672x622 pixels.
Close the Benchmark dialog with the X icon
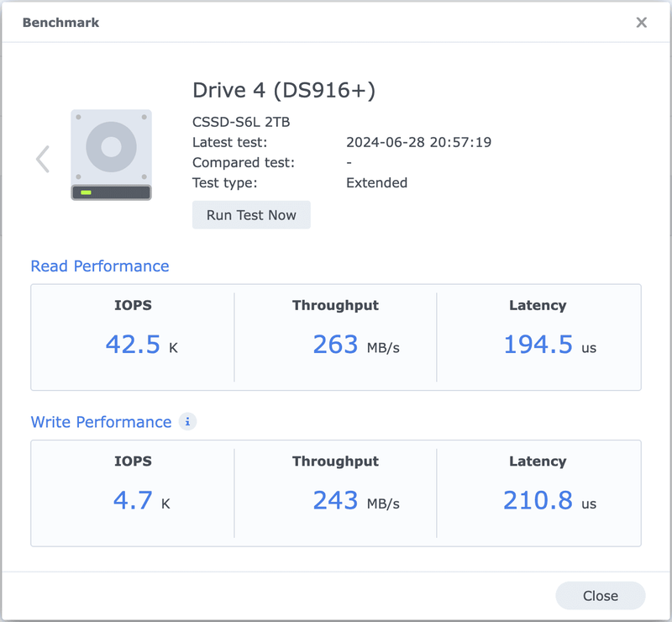[x=642, y=23]
